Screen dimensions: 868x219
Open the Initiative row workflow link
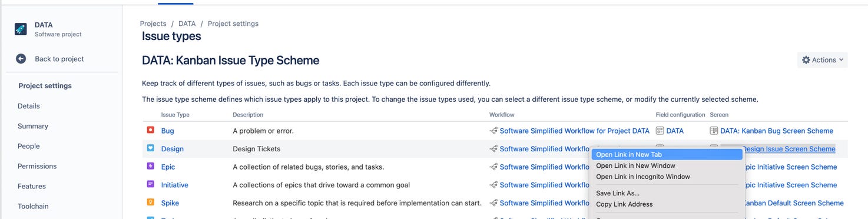pyautogui.click(x=545, y=185)
